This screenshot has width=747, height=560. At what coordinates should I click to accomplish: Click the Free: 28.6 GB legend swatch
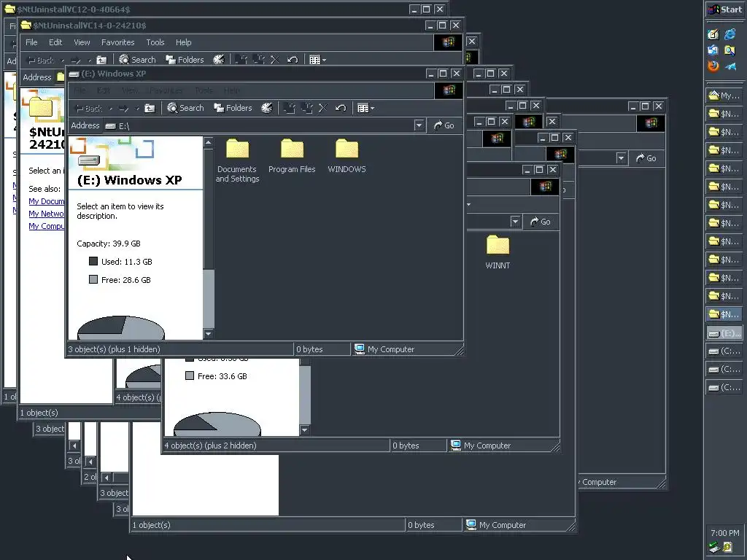point(93,279)
